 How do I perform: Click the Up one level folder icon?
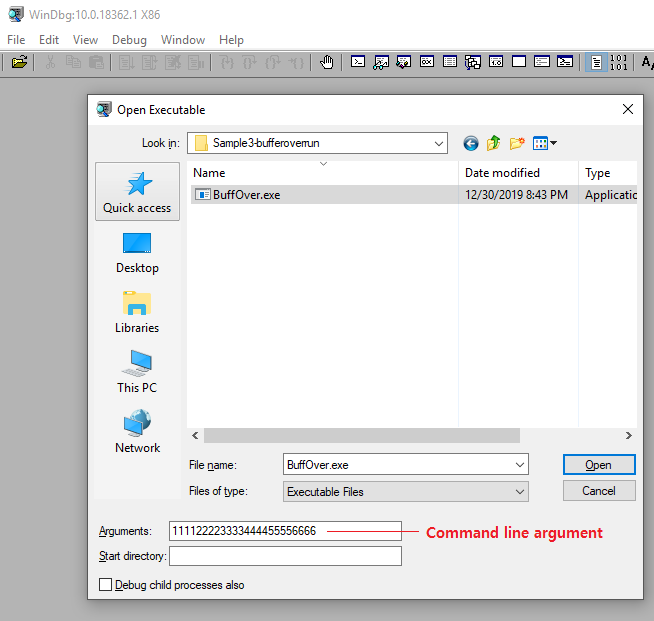[493, 143]
